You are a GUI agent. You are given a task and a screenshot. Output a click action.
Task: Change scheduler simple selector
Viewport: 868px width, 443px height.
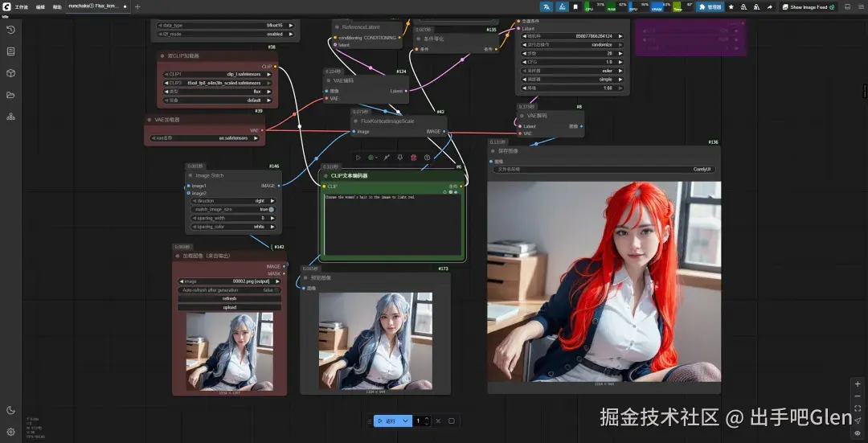click(572, 79)
